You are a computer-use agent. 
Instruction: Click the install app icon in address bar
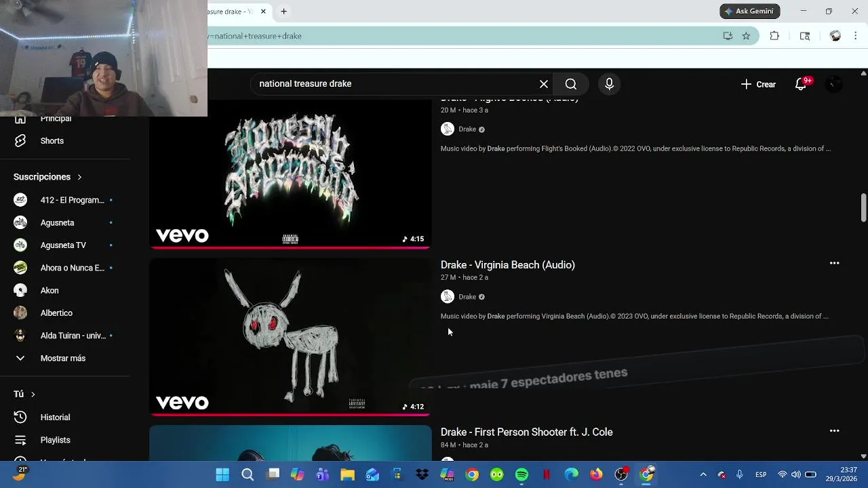728,36
